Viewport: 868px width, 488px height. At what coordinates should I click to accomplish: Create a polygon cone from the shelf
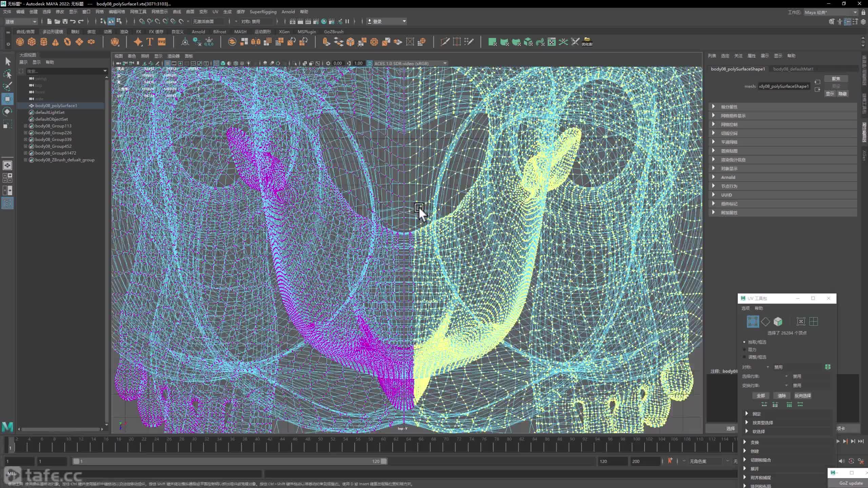point(56,42)
